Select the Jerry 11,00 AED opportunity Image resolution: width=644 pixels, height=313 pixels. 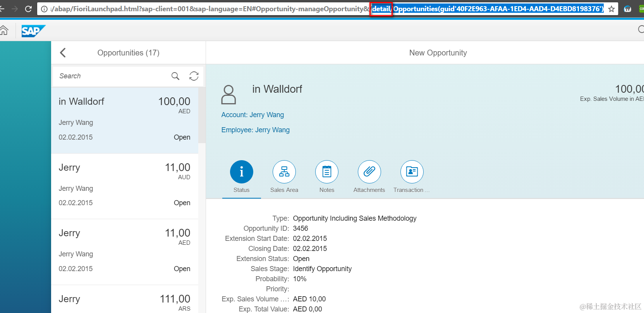[125, 252]
